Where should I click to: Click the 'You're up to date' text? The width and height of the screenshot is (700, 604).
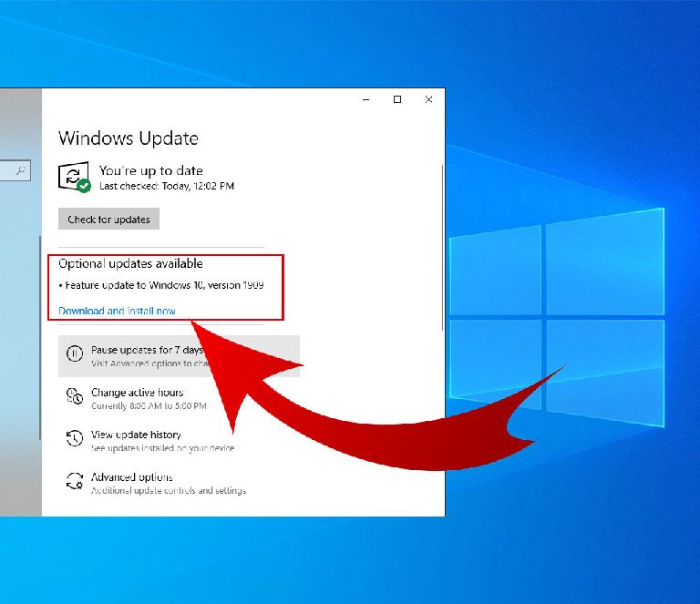pos(151,170)
